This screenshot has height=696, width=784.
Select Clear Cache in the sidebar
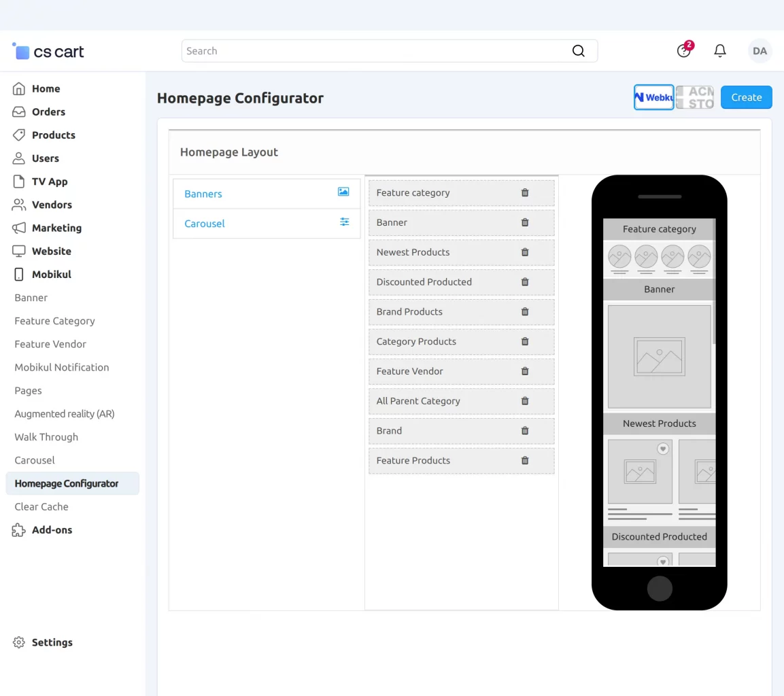pyautogui.click(x=41, y=506)
